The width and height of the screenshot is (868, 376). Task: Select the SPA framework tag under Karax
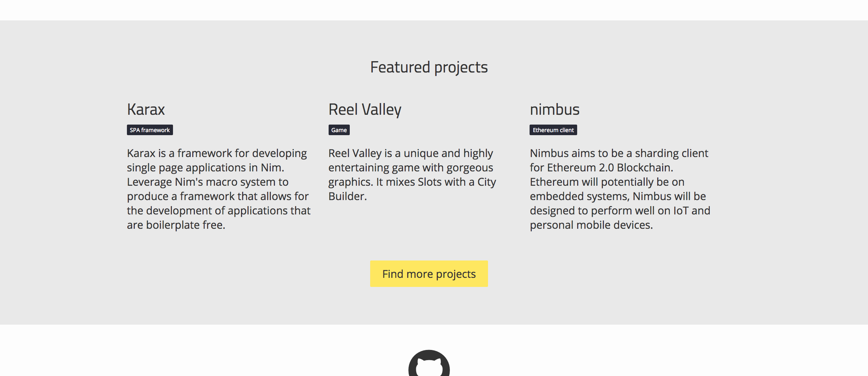(150, 129)
